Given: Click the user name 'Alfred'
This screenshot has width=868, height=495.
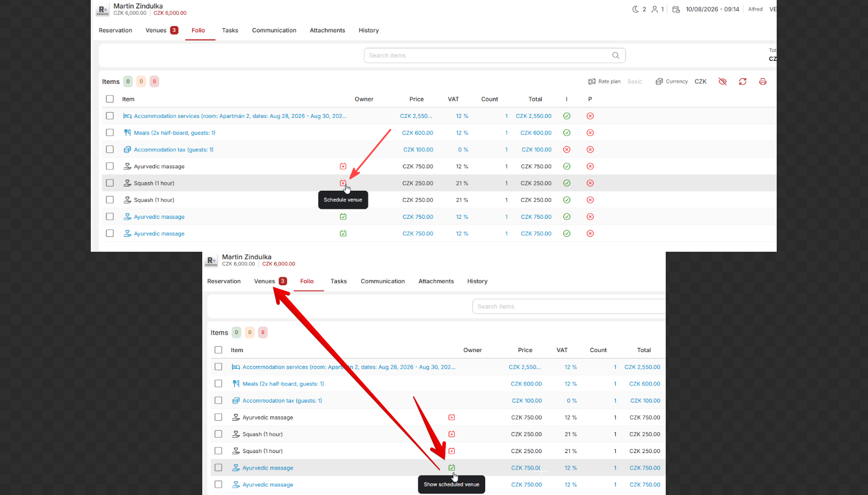Looking at the screenshot, I should [755, 9].
